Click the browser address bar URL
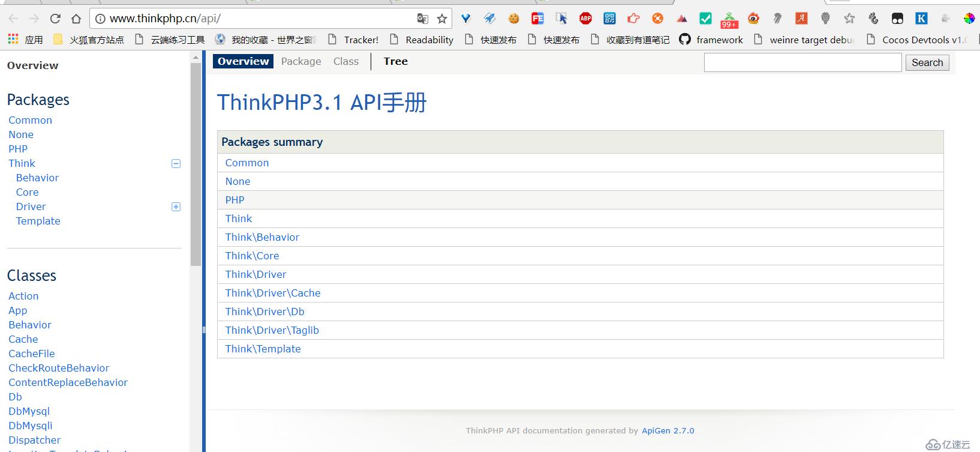The image size is (980, 452). tap(165, 19)
